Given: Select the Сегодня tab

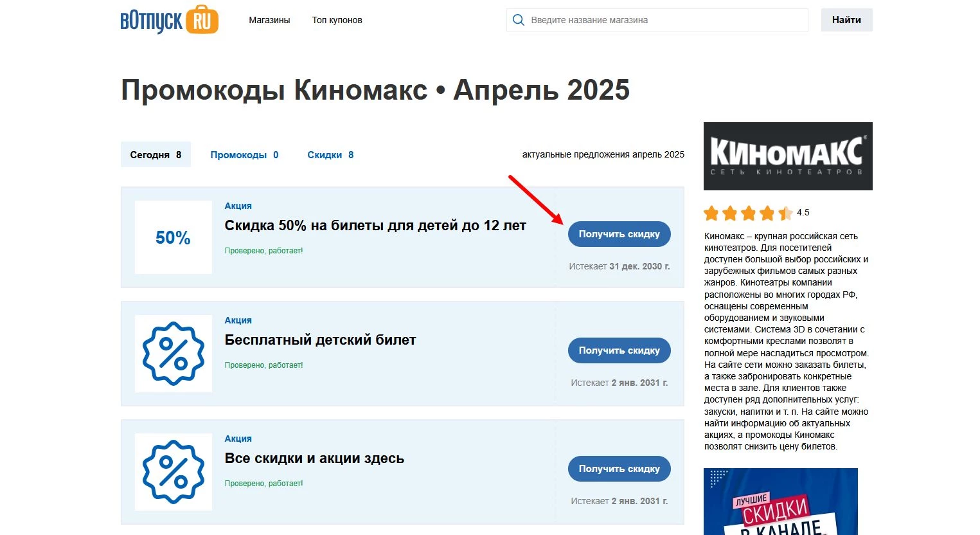Looking at the screenshot, I should tap(156, 154).
